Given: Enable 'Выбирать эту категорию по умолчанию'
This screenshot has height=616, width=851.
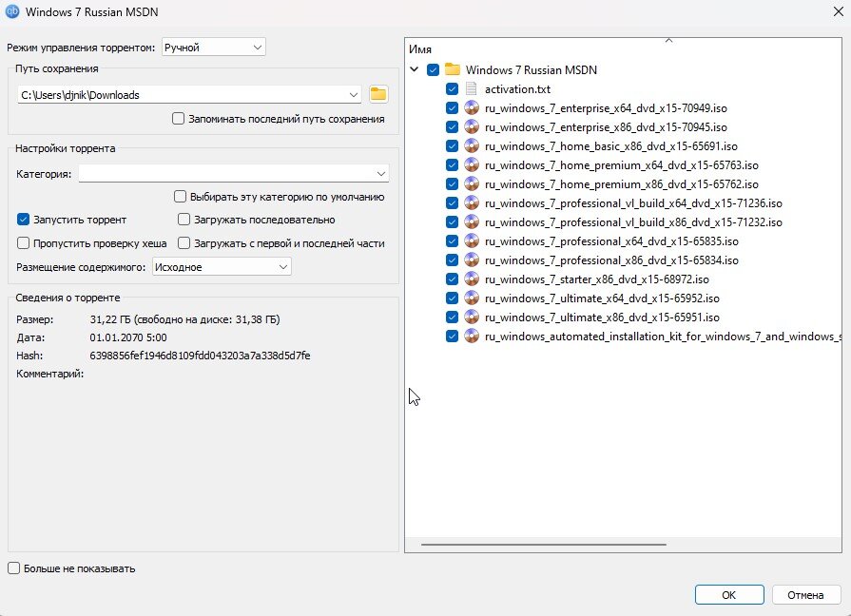Looking at the screenshot, I should pos(180,196).
